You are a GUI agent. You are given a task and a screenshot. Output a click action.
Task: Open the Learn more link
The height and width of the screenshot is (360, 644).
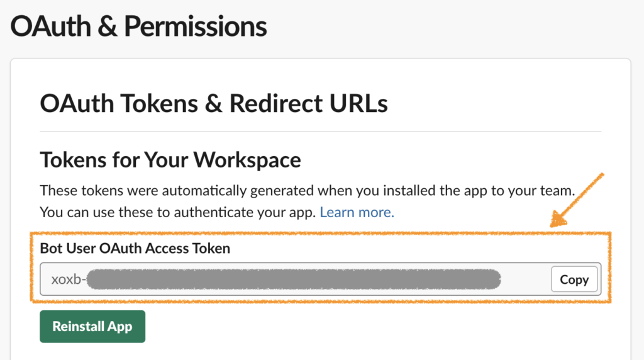[357, 212]
